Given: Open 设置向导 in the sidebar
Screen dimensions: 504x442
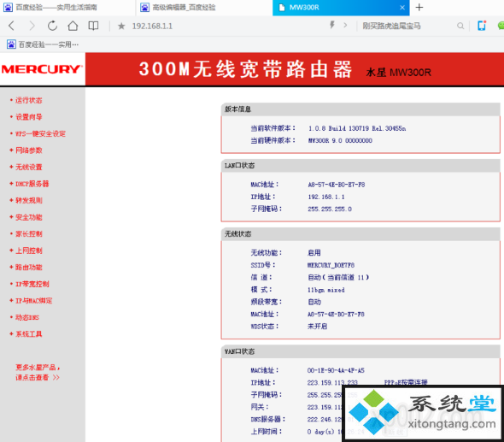Looking at the screenshot, I should click(x=28, y=117).
